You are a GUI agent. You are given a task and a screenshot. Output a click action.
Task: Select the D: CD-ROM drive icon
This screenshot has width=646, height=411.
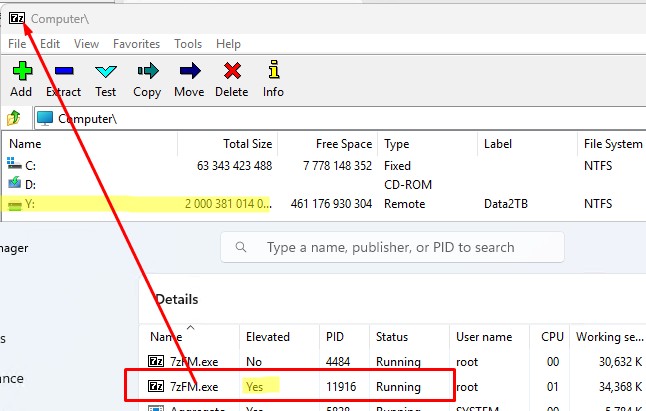14,182
